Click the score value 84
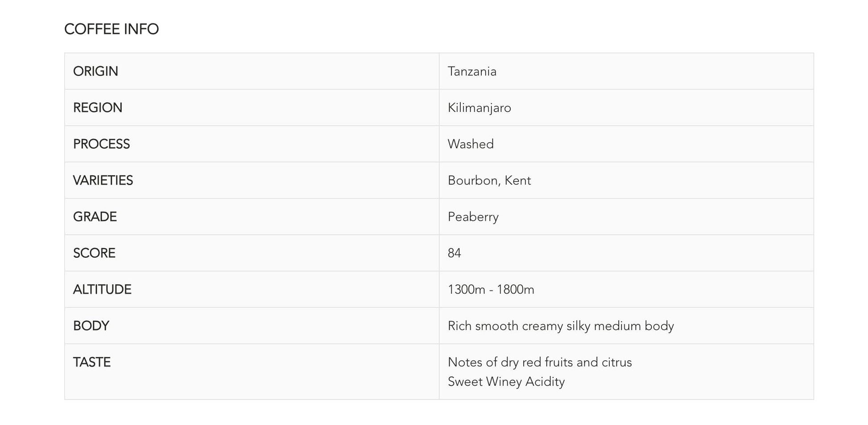The image size is (868, 425). coord(454,253)
